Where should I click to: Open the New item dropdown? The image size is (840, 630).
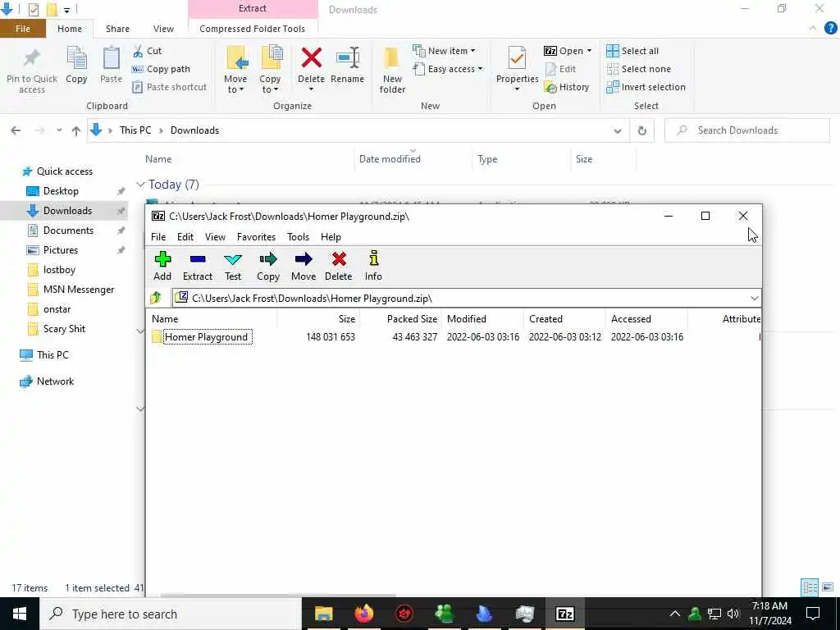[x=444, y=51]
